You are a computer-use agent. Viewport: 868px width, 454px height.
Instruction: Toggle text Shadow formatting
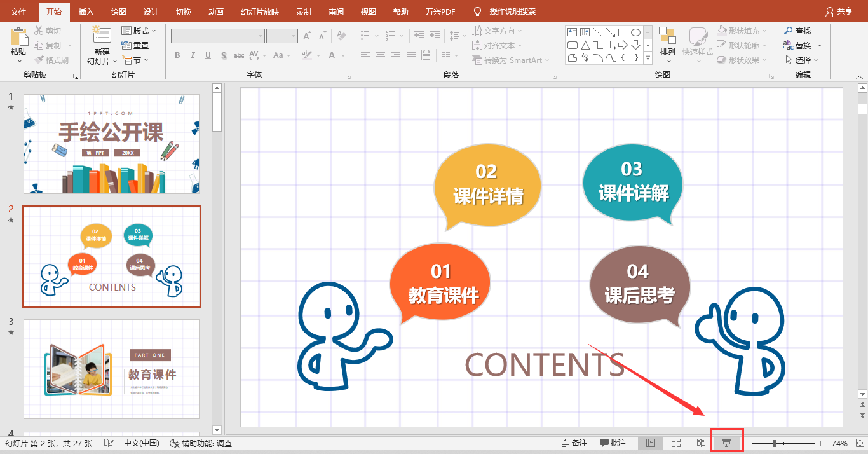coord(224,55)
